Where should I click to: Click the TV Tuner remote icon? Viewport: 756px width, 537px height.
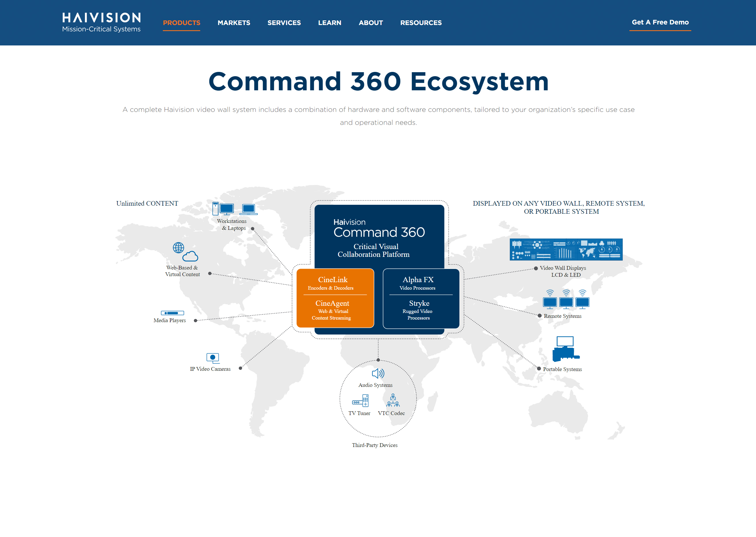coord(360,400)
